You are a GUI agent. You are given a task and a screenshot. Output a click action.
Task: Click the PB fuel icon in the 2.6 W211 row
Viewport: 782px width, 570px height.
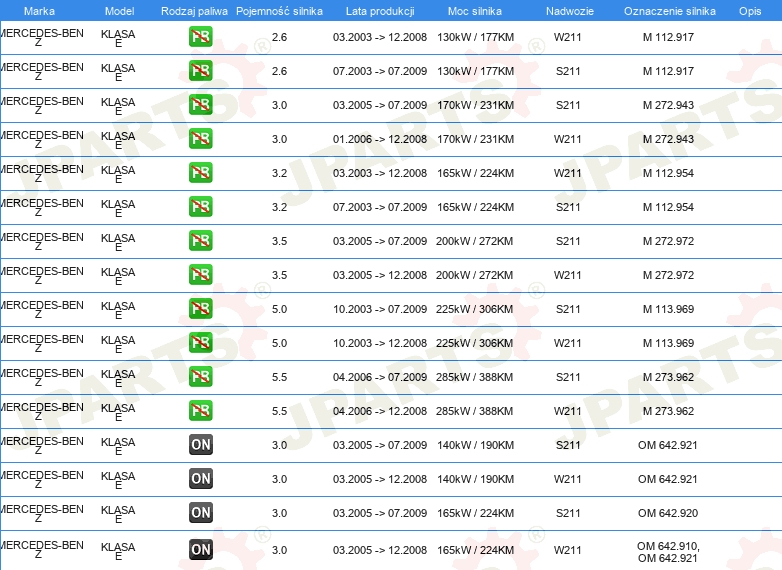(200, 37)
